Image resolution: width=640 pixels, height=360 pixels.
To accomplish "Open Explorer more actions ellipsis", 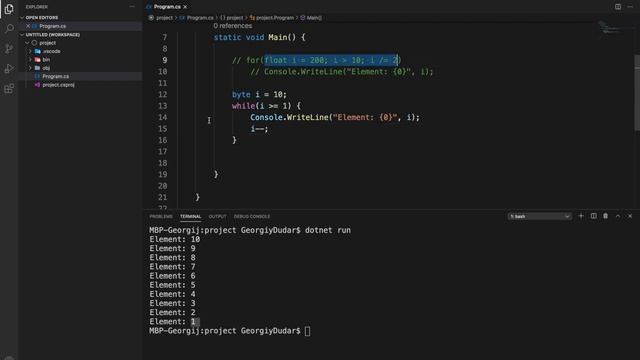I will (x=132, y=7).
